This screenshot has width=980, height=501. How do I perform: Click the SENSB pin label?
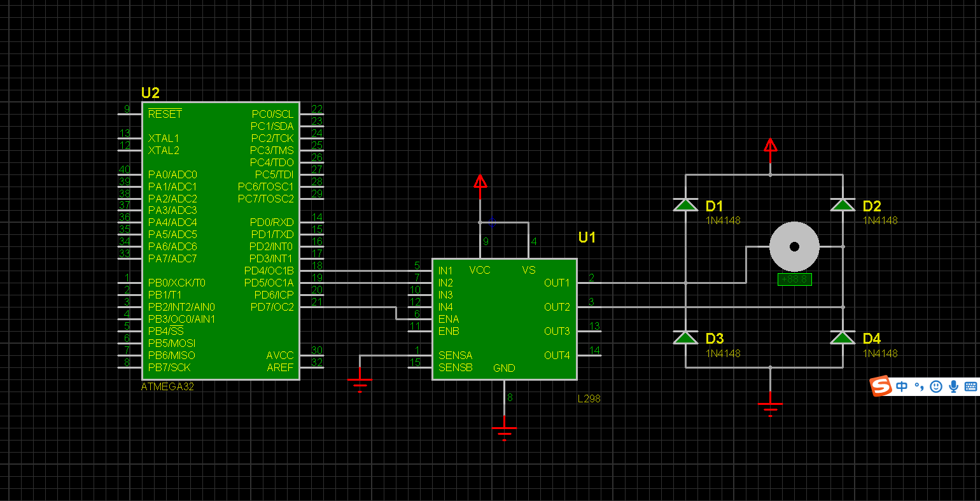(x=455, y=367)
